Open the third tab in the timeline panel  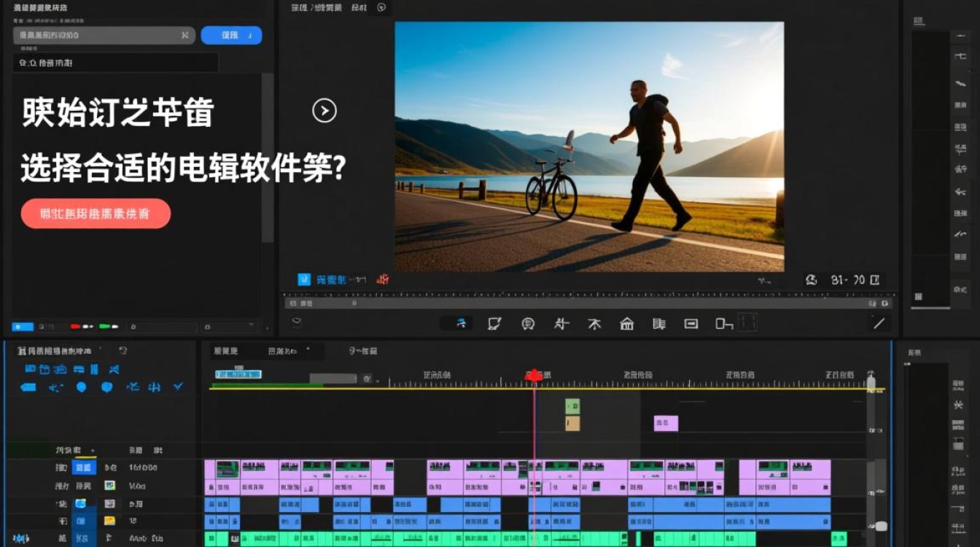363,351
